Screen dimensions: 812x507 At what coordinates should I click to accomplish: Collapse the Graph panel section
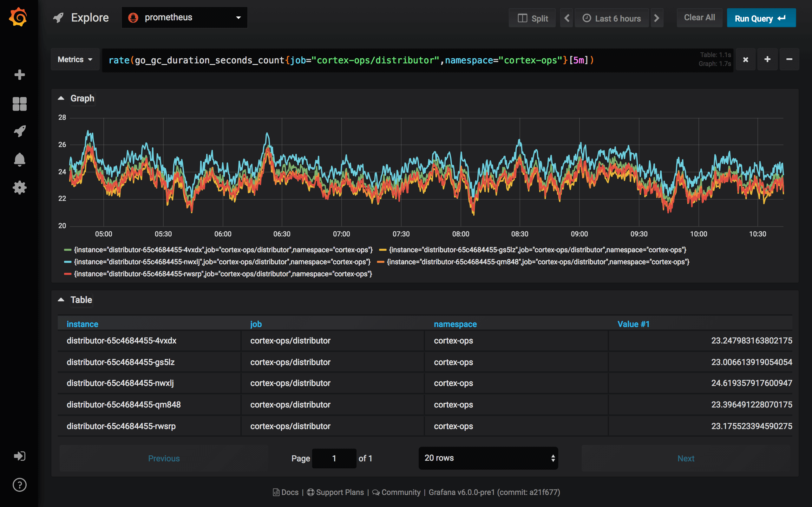tap(62, 98)
